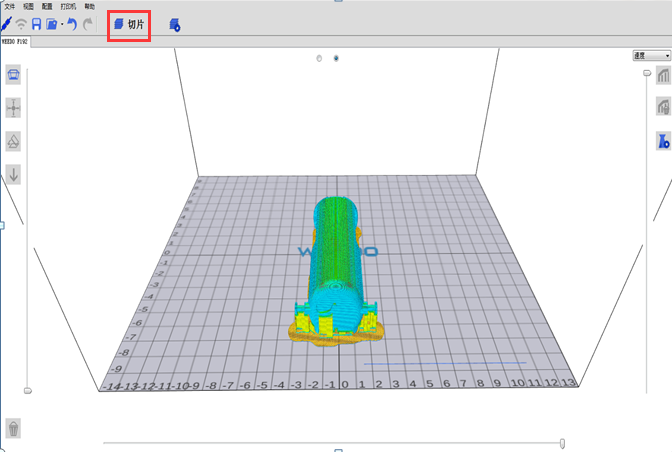
Task: Click the bottom horizontal slider handle
Action: (x=563, y=442)
